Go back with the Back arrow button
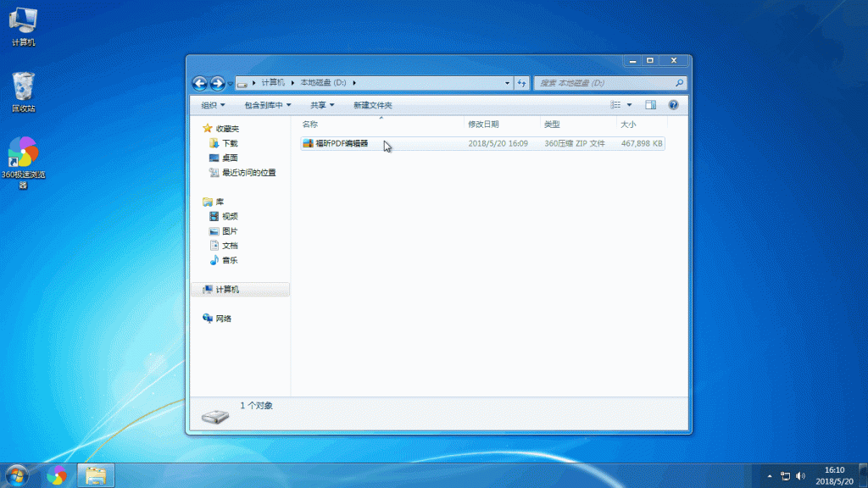Image resolution: width=868 pixels, height=488 pixels. 200,83
